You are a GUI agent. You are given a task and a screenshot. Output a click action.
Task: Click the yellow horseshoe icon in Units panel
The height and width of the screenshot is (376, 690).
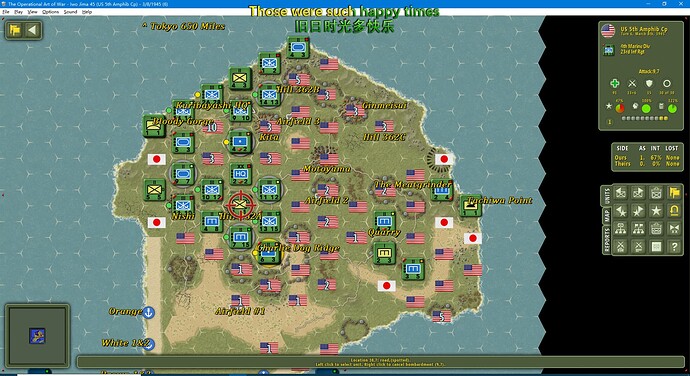coord(674,210)
